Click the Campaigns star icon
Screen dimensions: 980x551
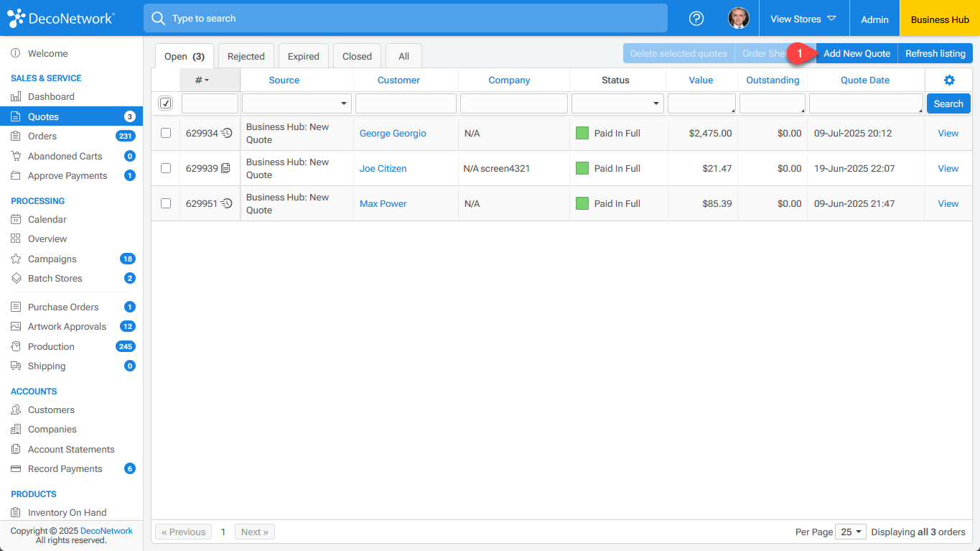pos(16,259)
